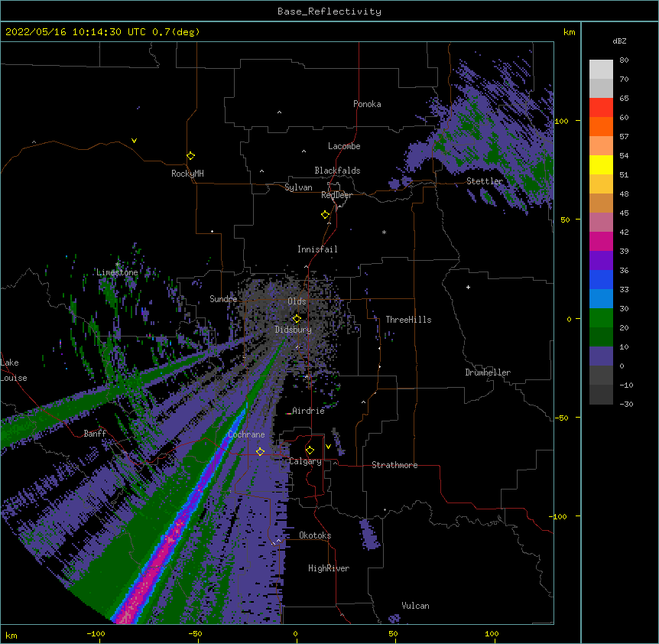The image size is (659, 644).
Task: Pick the red 60–65 dBZ legend swatch
Action: point(601,107)
